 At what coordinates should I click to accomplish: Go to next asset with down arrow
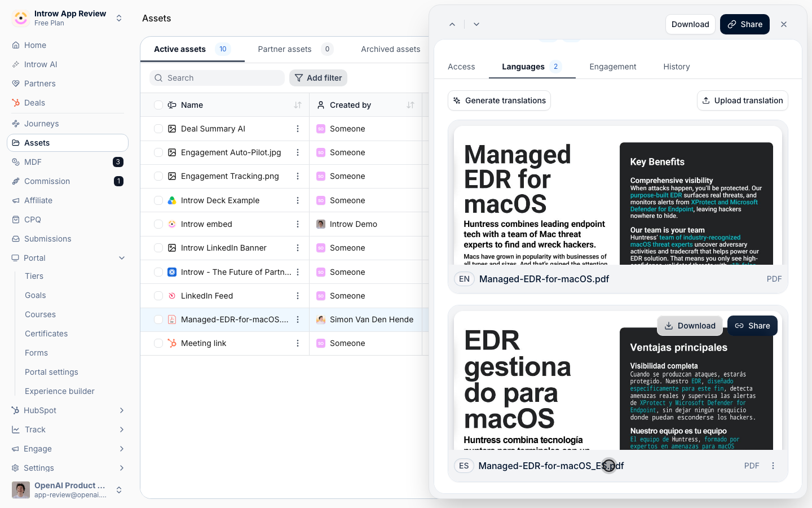click(476, 24)
